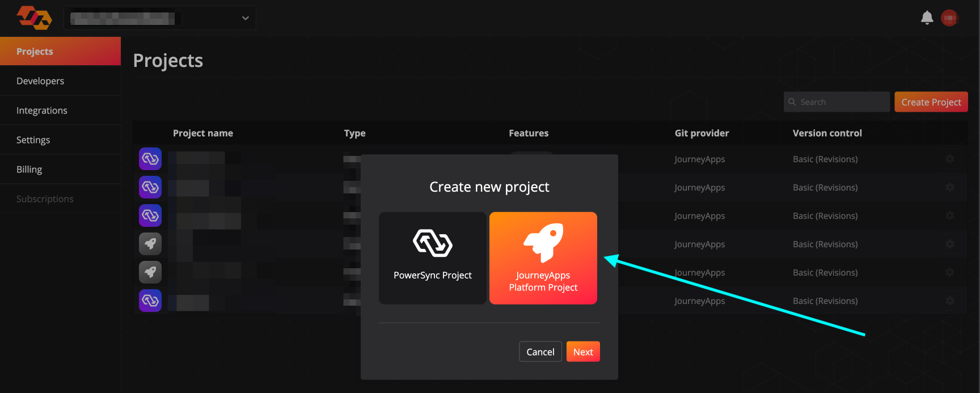The height and width of the screenshot is (393, 980).
Task: Click the Create new project dialog title
Action: point(489,187)
